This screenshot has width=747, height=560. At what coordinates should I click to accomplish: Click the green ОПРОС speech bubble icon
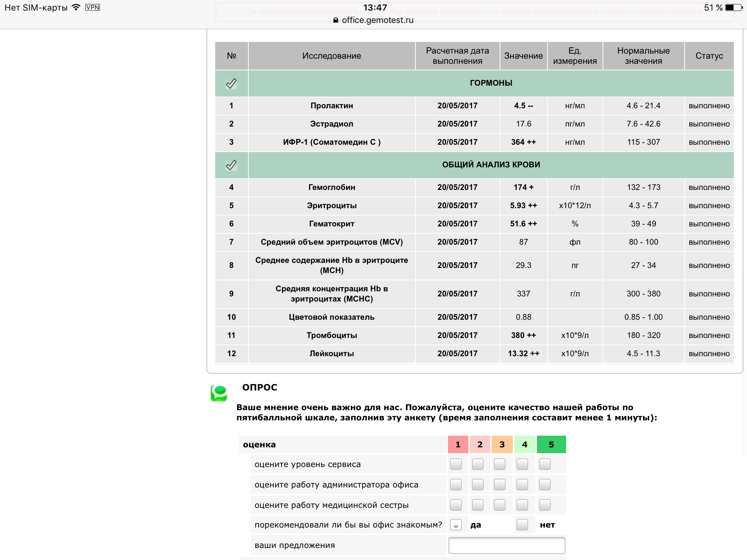point(218,393)
